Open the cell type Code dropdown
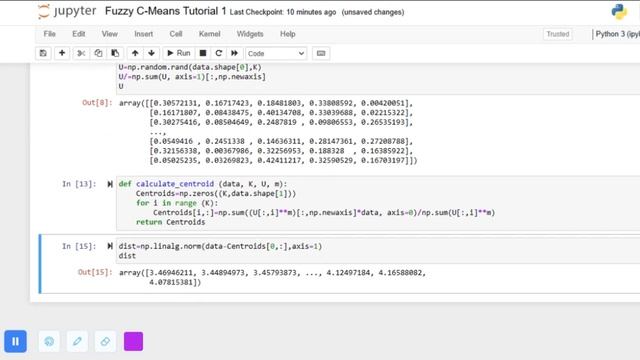 click(276, 53)
